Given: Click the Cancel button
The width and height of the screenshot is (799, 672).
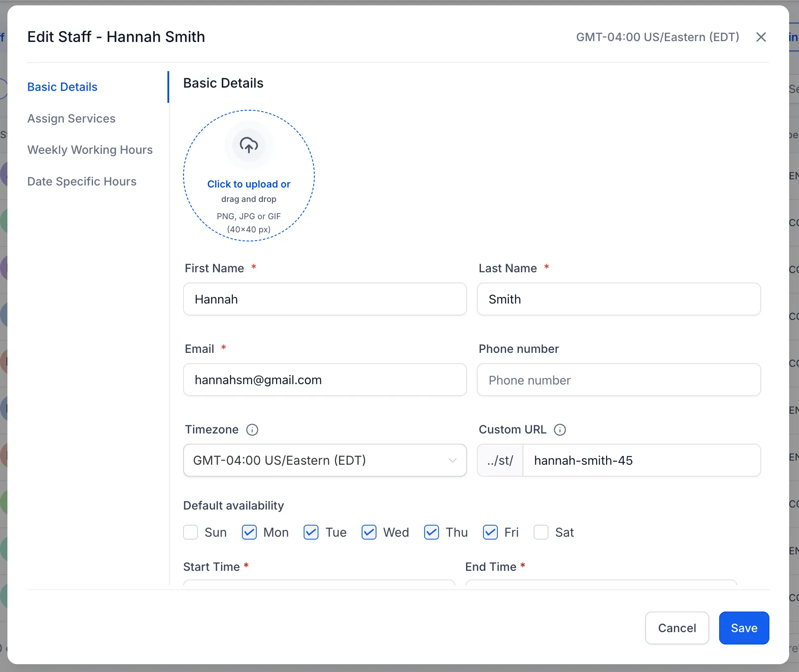Looking at the screenshot, I should (677, 628).
